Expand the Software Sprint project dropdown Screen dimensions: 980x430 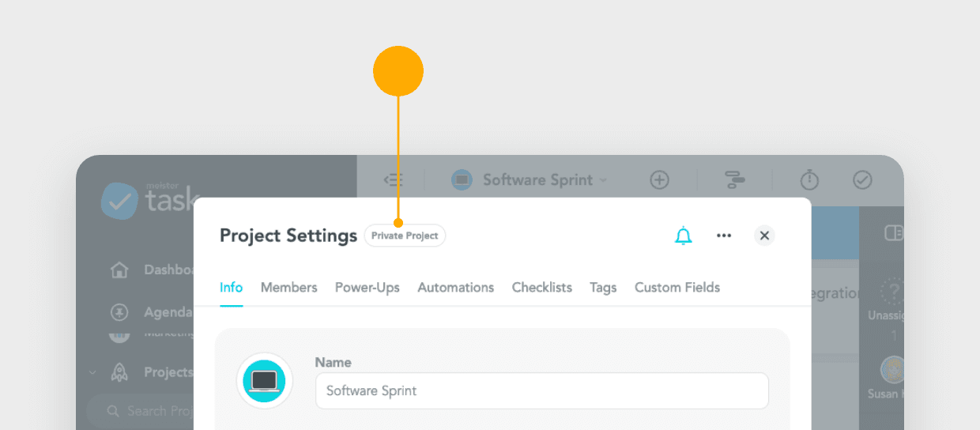pos(529,180)
